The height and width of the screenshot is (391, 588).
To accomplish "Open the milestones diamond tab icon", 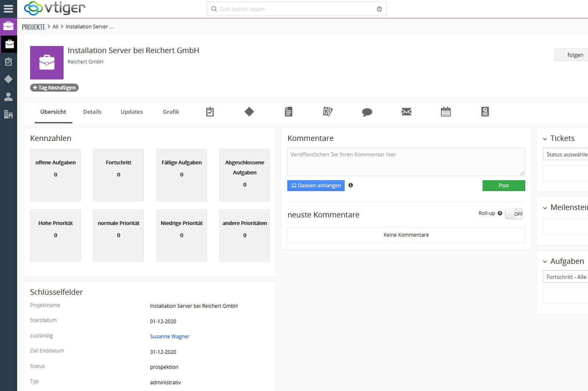I will pyautogui.click(x=249, y=112).
